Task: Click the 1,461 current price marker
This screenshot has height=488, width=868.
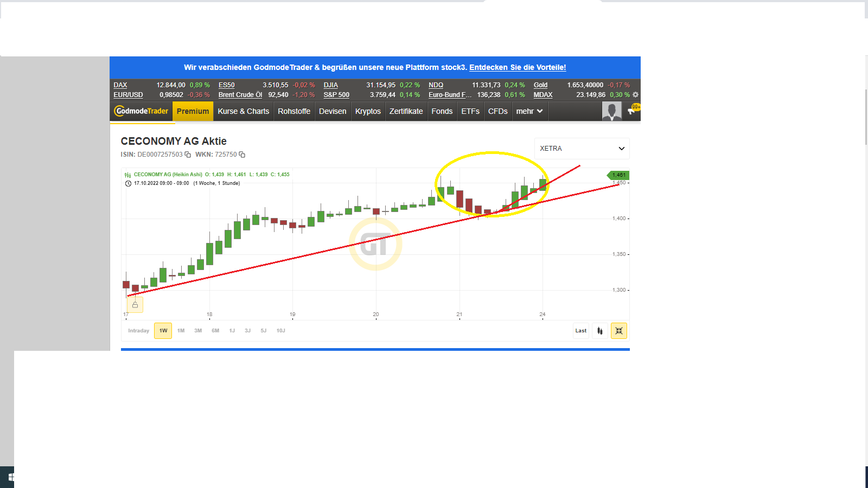Action: coord(618,175)
